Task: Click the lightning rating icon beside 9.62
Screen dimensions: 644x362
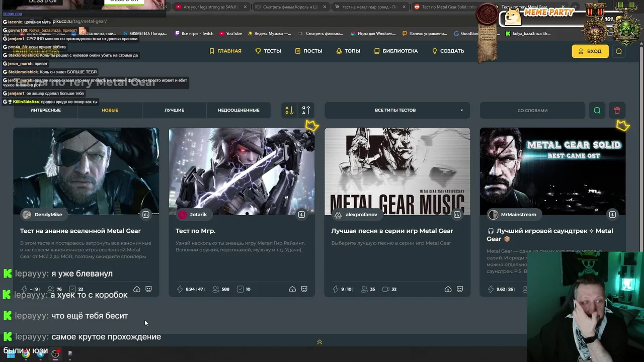Action: point(491,289)
